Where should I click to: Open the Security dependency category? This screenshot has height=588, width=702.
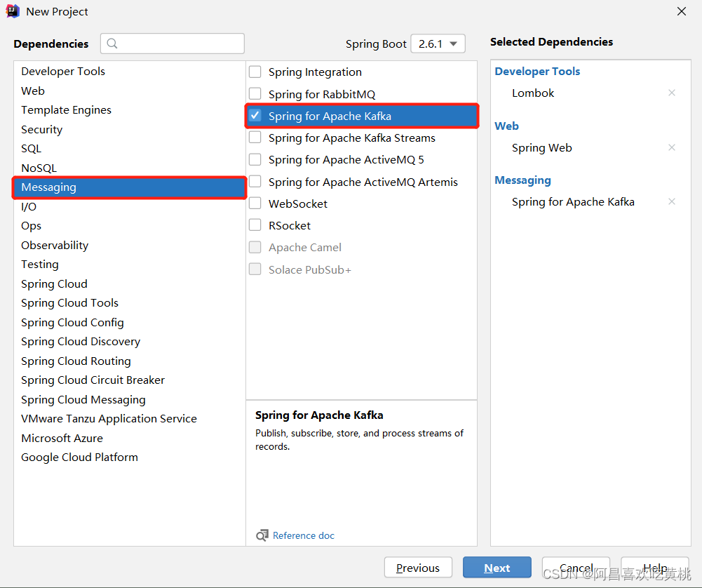[x=41, y=129]
